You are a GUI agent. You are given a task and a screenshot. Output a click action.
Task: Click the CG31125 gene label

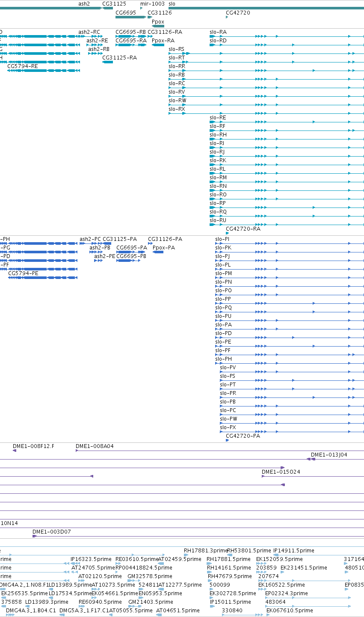pyautogui.click(x=114, y=3)
